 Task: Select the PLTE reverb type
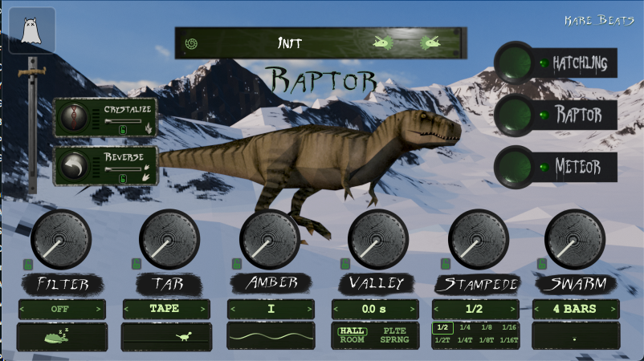[x=394, y=331]
